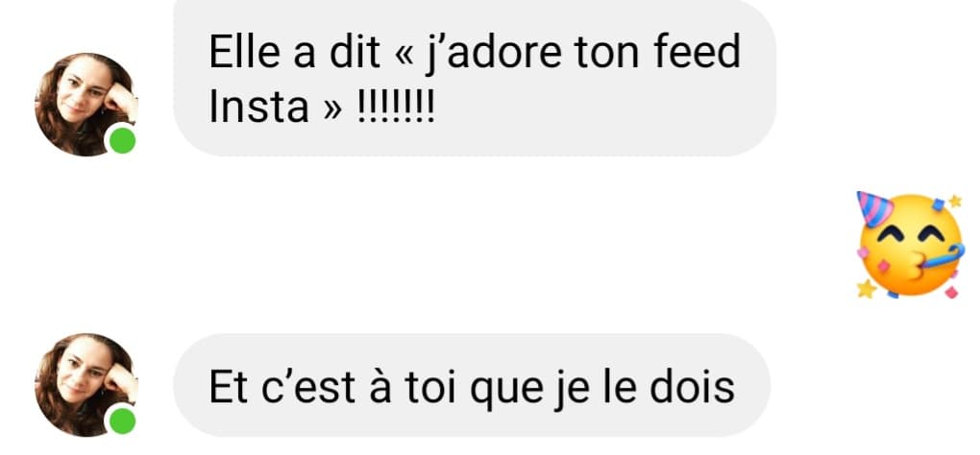Click the pink confetti at the emoji's lower right
Viewport: 980px width, 455px height.
coord(951,292)
